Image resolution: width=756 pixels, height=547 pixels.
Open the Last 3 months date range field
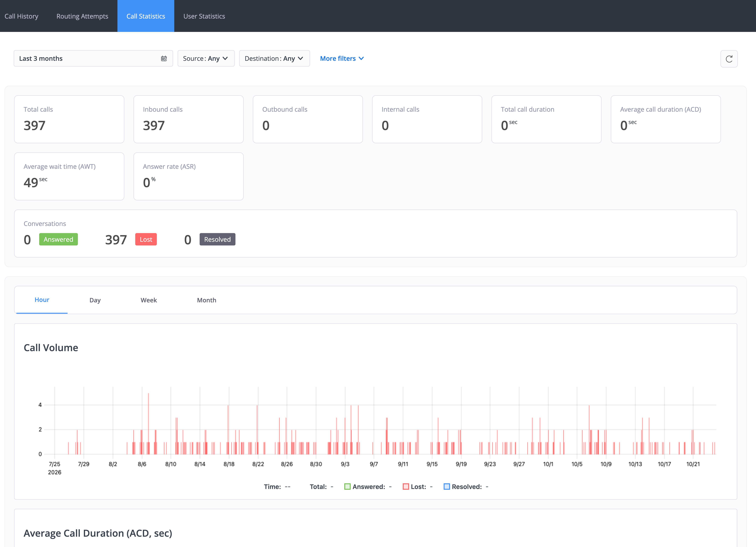tap(93, 58)
